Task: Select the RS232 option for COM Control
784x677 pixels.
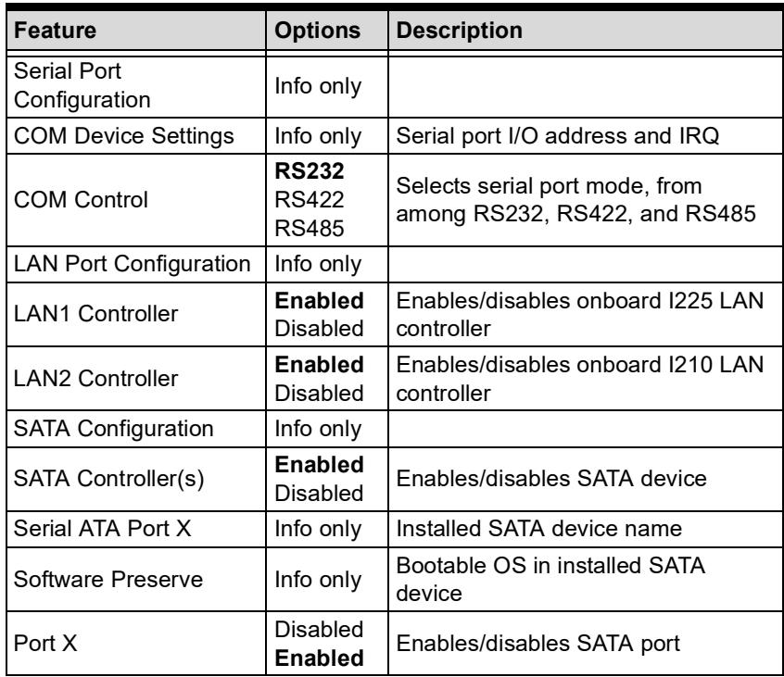Action: (309, 171)
